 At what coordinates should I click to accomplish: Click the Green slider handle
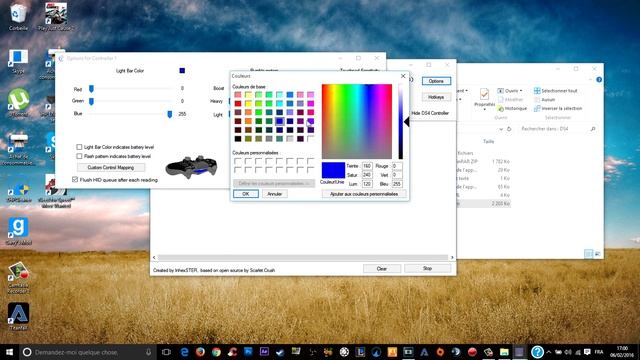(x=91, y=101)
